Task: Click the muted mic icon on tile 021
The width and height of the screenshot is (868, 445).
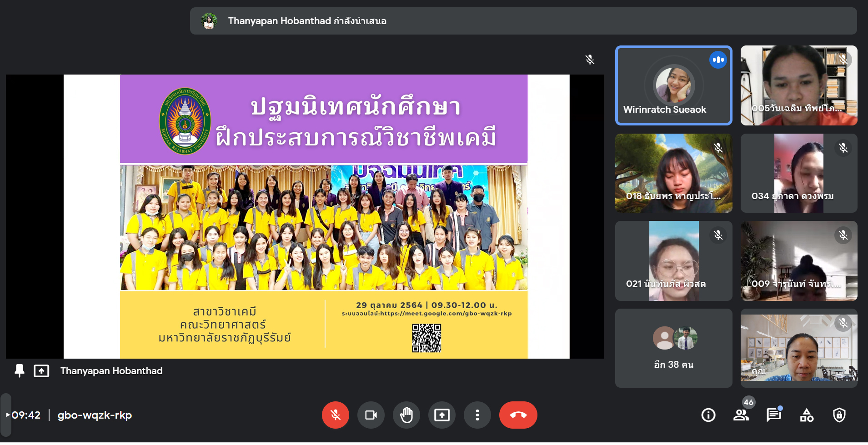Action: click(718, 235)
